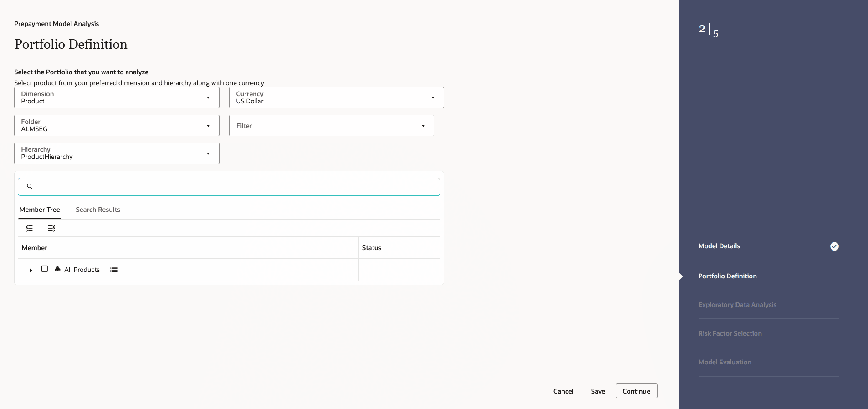Click the Cancel button
868x409 pixels.
pyautogui.click(x=563, y=391)
